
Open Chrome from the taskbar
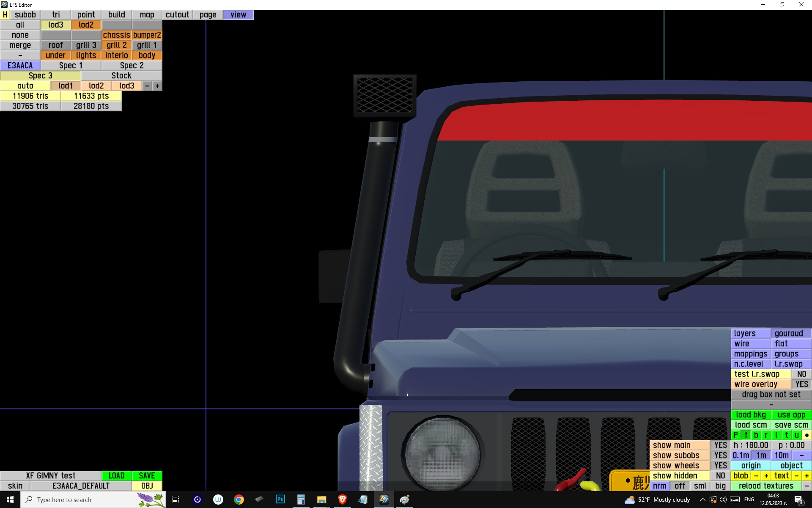point(239,500)
